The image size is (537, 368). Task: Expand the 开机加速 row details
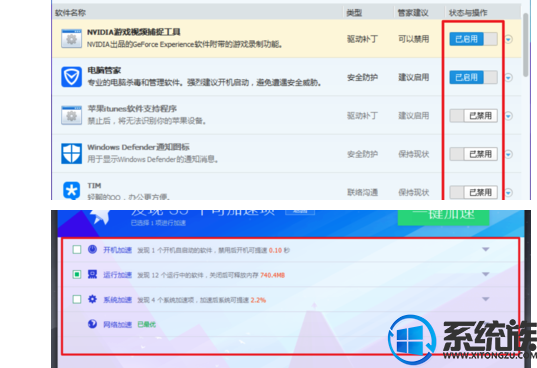[486, 250]
